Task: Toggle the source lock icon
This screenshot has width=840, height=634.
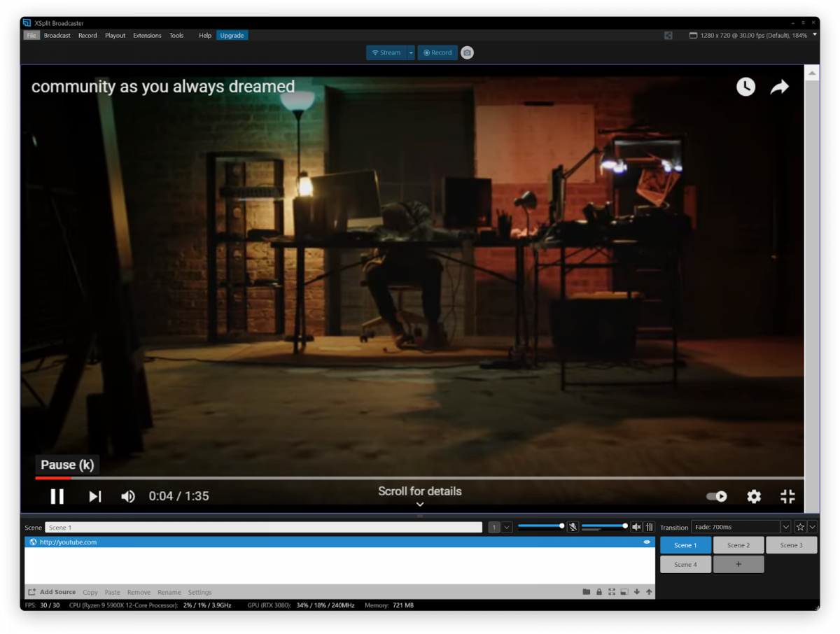Action: point(599,592)
